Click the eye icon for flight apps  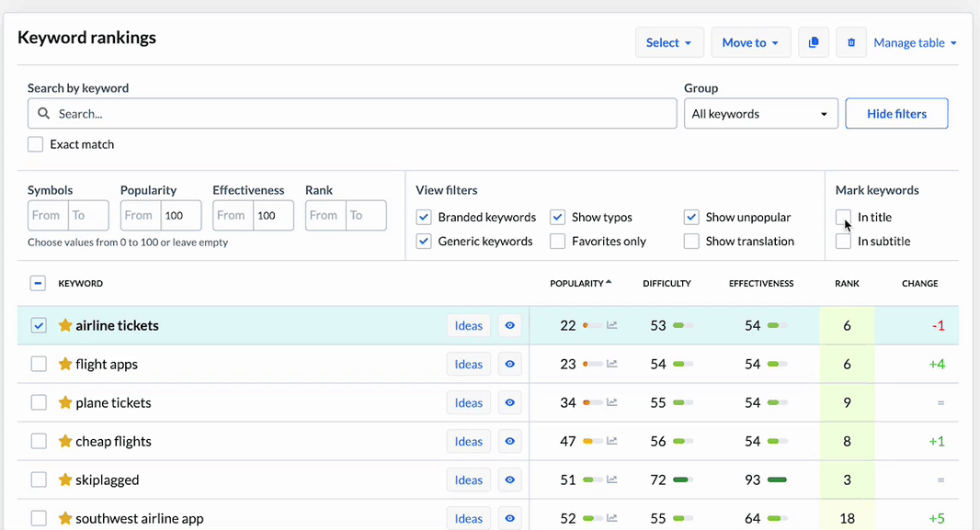point(510,364)
